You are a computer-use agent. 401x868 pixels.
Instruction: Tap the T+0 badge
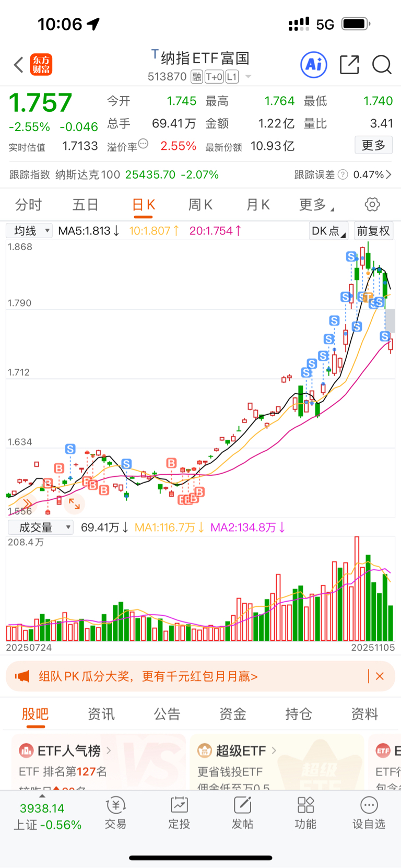pyautogui.click(x=214, y=77)
